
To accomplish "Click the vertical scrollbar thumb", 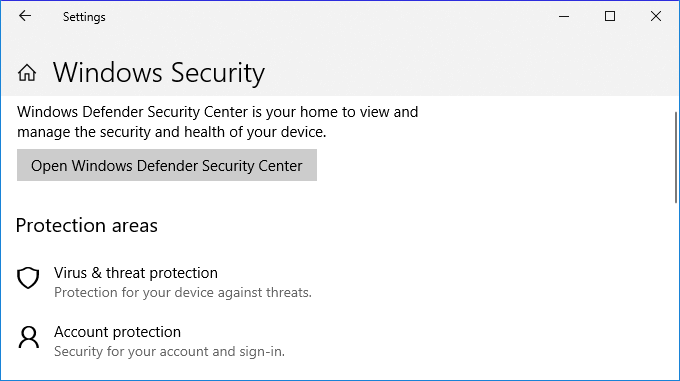I will tap(676, 157).
